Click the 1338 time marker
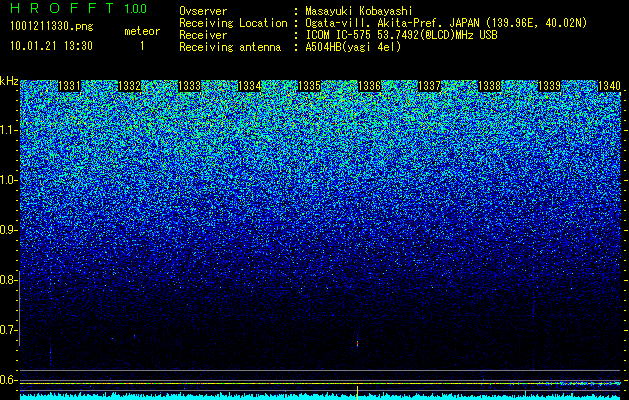629x400 pixels. (489, 86)
